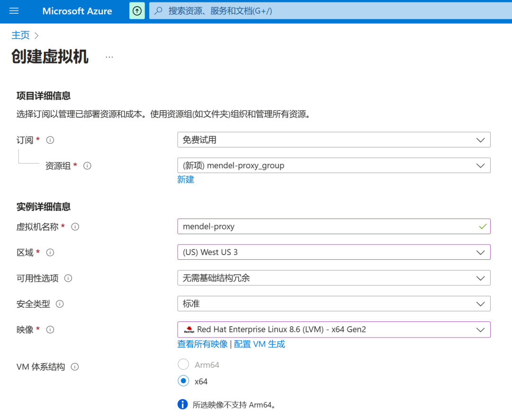Click the VM 体系结构 label
The height and width of the screenshot is (420, 512).
40,367
